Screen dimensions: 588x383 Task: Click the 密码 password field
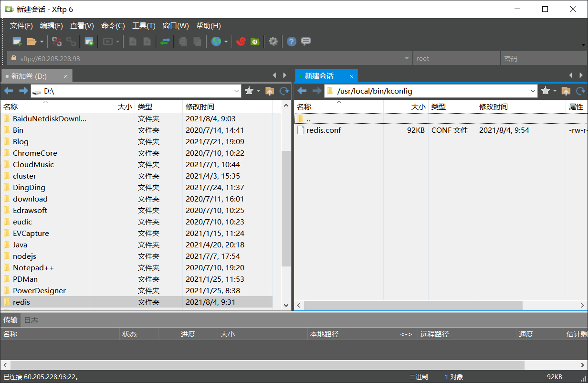pos(544,58)
